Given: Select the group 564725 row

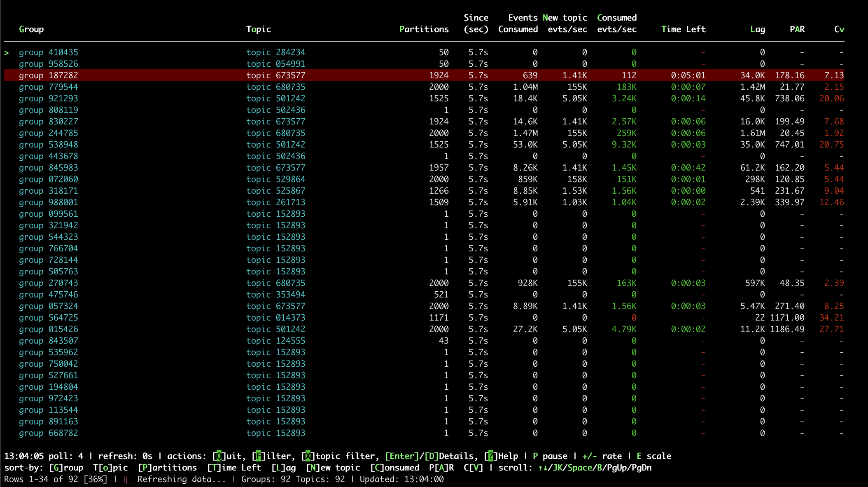Looking at the screenshot, I should tap(49, 318).
